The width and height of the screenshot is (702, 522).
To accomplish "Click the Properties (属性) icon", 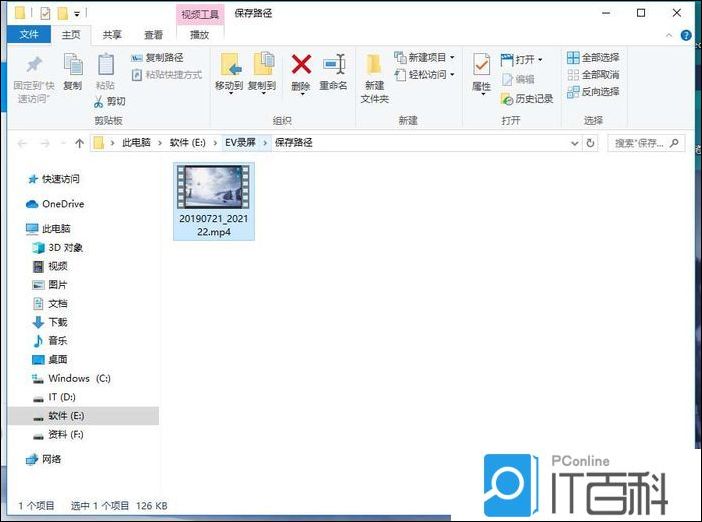I will coord(482,64).
